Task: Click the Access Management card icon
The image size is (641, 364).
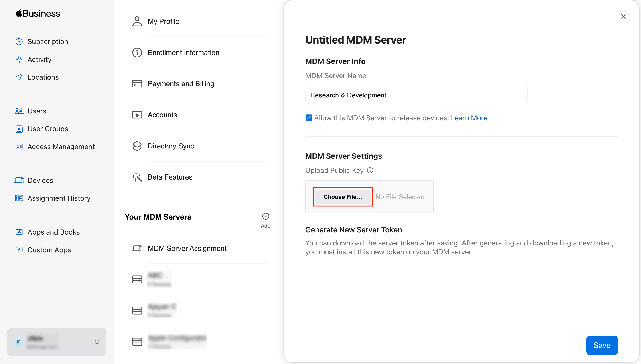Action: tap(19, 146)
